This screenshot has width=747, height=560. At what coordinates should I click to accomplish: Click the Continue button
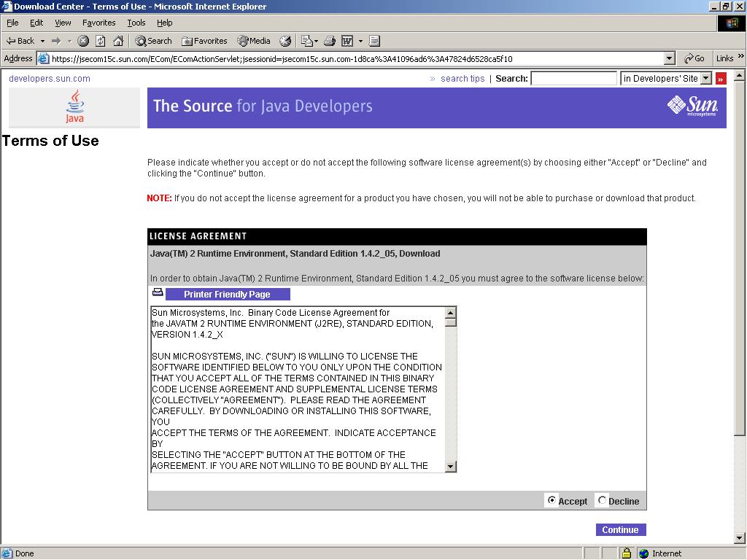(x=621, y=529)
